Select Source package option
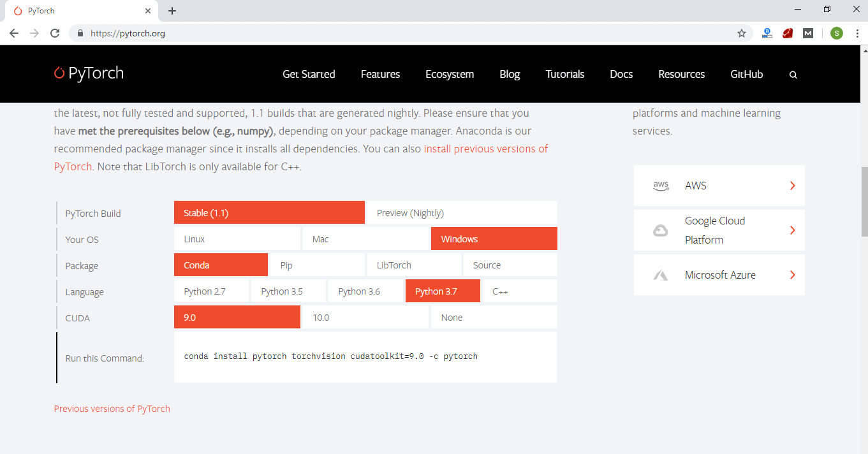The height and width of the screenshot is (454, 868). point(510,265)
